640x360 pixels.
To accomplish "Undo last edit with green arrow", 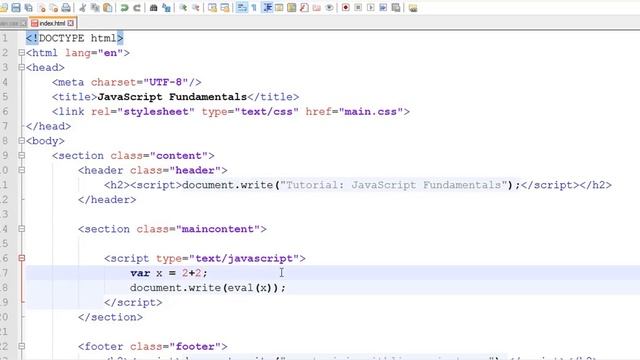I will tap(124, 7).
